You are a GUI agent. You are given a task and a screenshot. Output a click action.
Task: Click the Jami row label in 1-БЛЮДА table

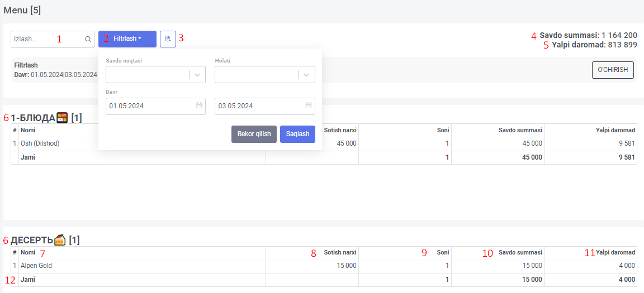pos(28,157)
